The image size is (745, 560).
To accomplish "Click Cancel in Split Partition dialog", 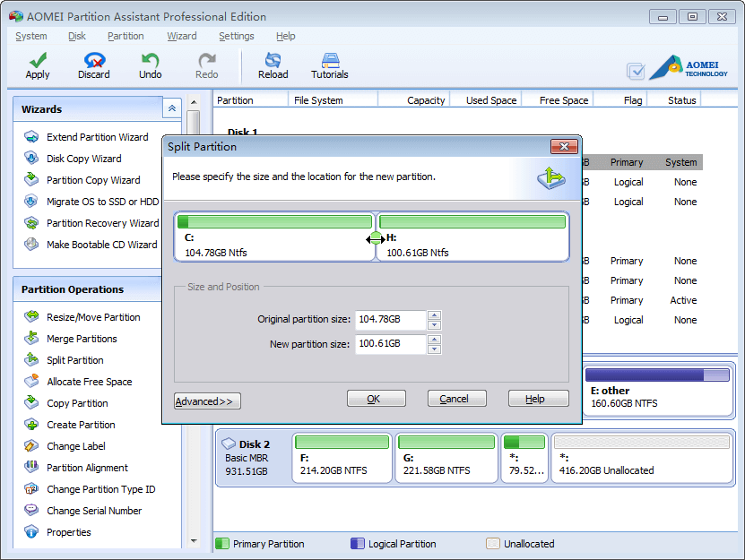I will coord(457,399).
